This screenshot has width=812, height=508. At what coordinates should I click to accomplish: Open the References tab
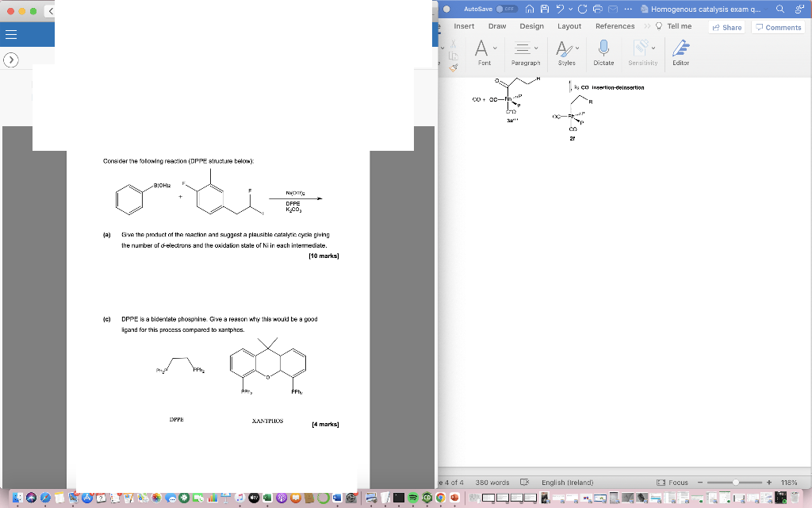615,26
